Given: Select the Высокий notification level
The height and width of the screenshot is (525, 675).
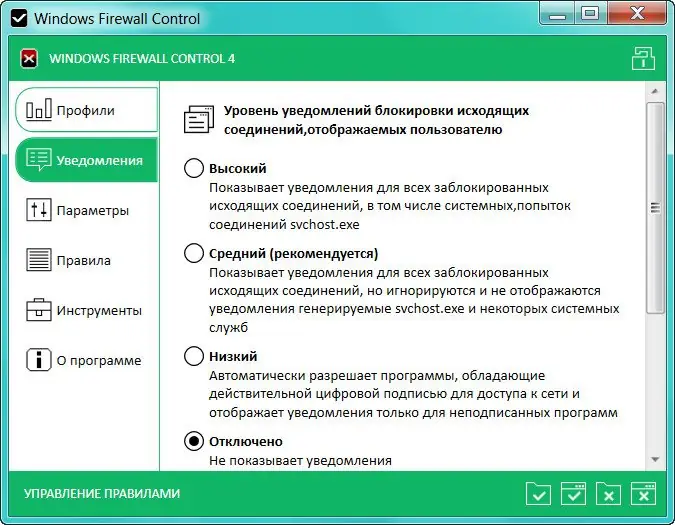Looking at the screenshot, I should 194,168.
